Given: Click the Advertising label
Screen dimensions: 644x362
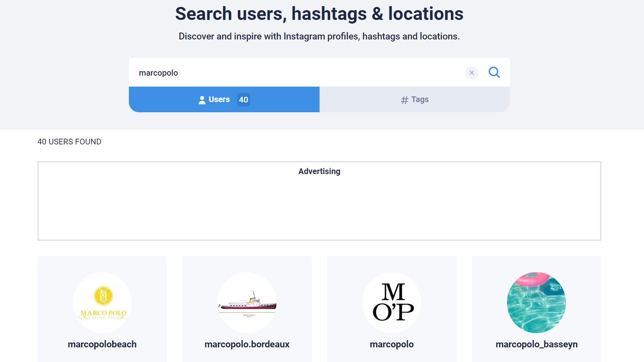Looking at the screenshot, I should tap(319, 171).
